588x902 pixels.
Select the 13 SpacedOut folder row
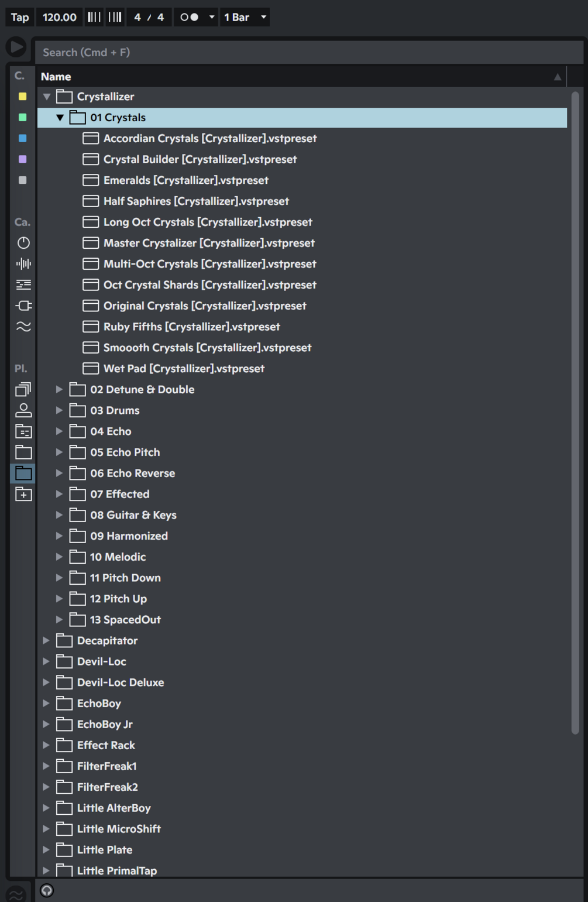point(302,620)
